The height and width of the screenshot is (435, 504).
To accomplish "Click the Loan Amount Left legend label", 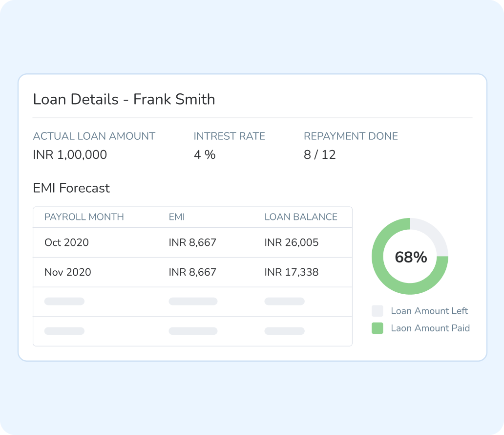I will click(x=429, y=311).
